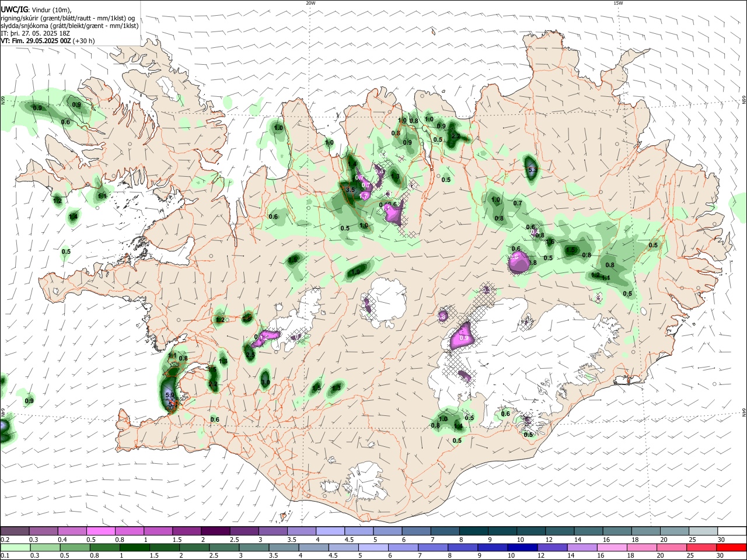The image size is (747, 560).
Task: Click the pale green lower swatch labeled 0.1
Action: (x=15, y=548)
